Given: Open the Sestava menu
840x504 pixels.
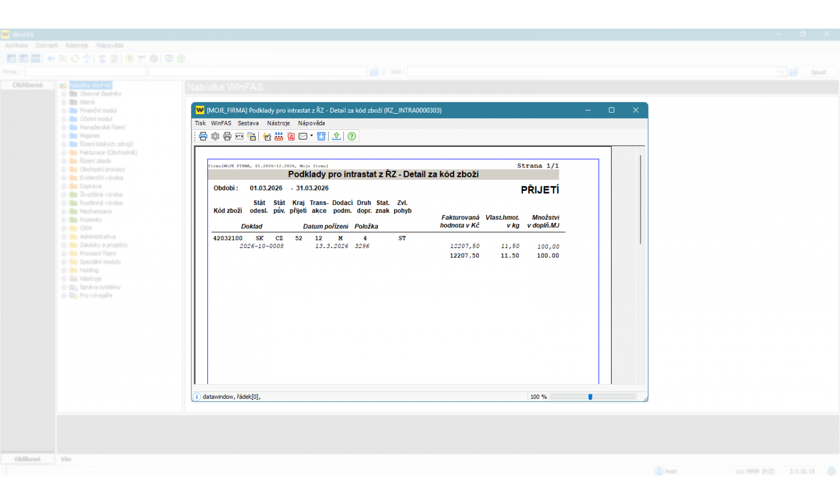Looking at the screenshot, I should (248, 123).
